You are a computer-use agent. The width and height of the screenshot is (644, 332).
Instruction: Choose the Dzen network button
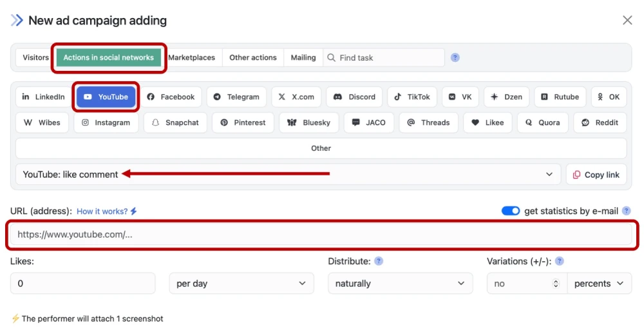506,97
